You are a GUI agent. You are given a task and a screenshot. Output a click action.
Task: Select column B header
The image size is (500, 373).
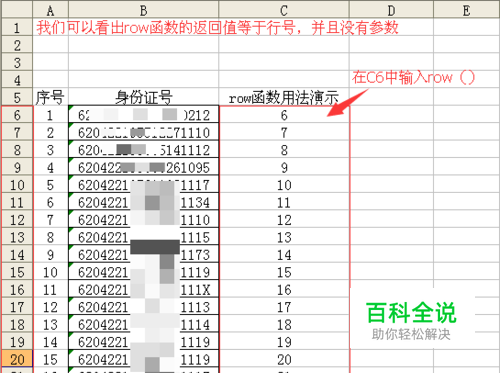pos(143,10)
